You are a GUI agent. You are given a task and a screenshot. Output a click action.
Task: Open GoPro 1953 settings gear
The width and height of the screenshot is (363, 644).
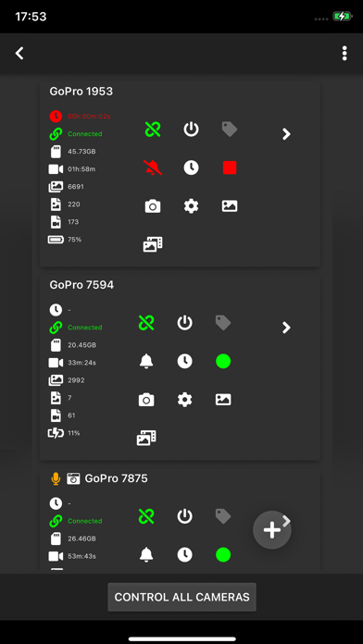(191, 205)
